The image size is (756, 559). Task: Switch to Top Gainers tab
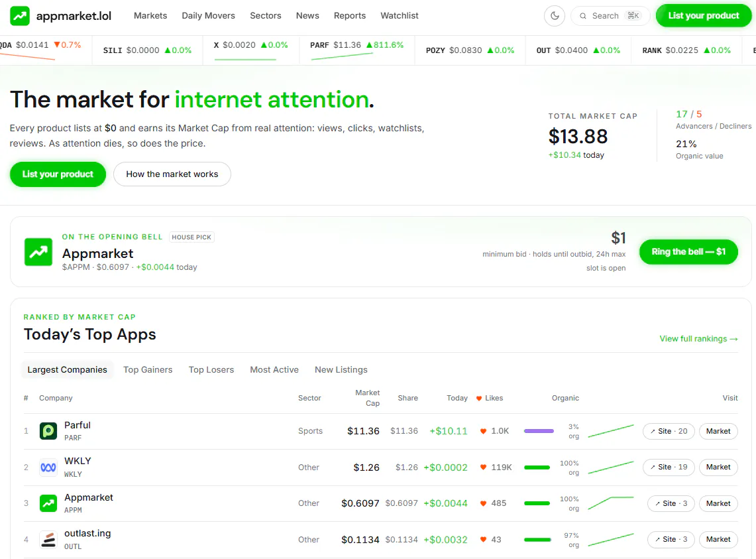coord(148,370)
